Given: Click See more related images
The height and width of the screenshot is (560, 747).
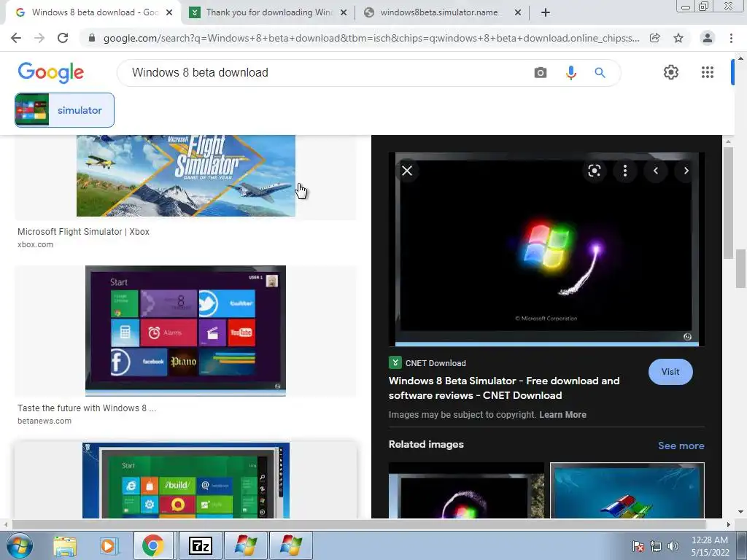Looking at the screenshot, I should click(x=681, y=446).
